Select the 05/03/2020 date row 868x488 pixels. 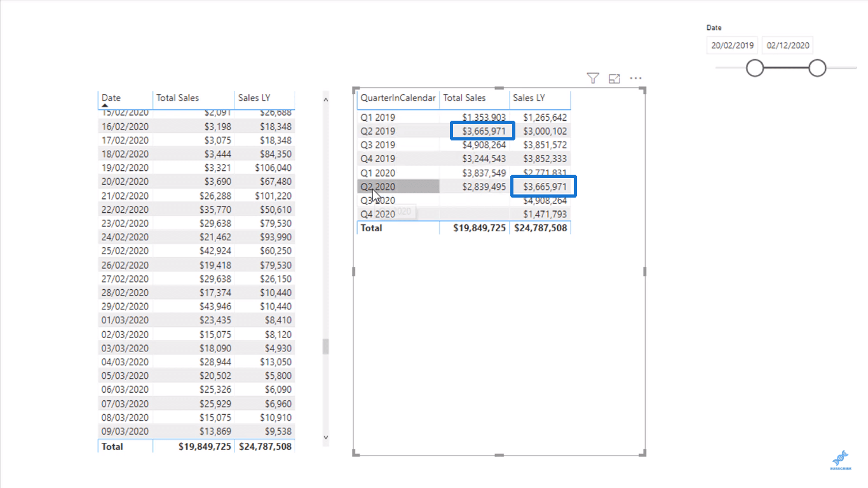(196, 376)
